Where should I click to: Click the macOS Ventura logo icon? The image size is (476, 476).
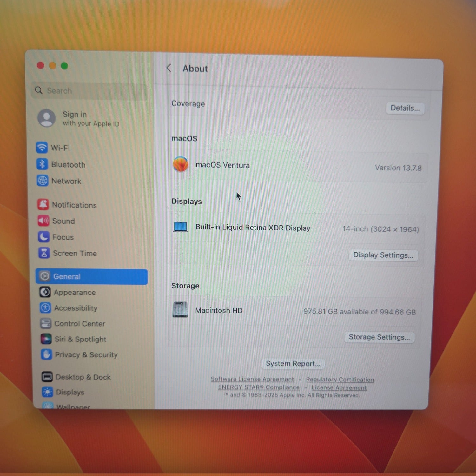[x=181, y=164]
